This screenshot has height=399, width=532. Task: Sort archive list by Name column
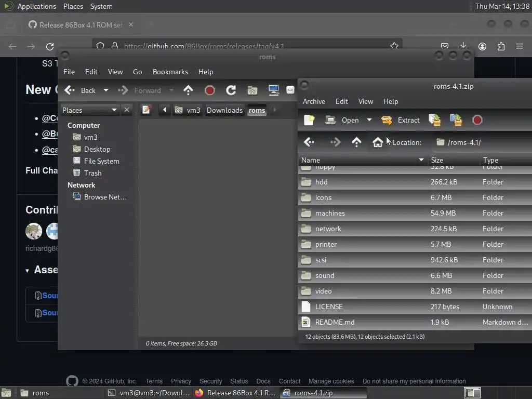(362, 160)
